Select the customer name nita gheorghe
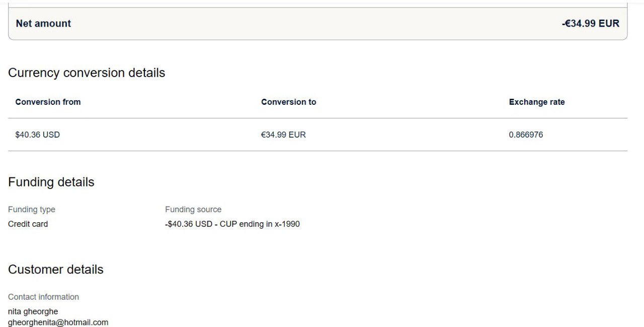This screenshot has width=644, height=327. (x=33, y=312)
